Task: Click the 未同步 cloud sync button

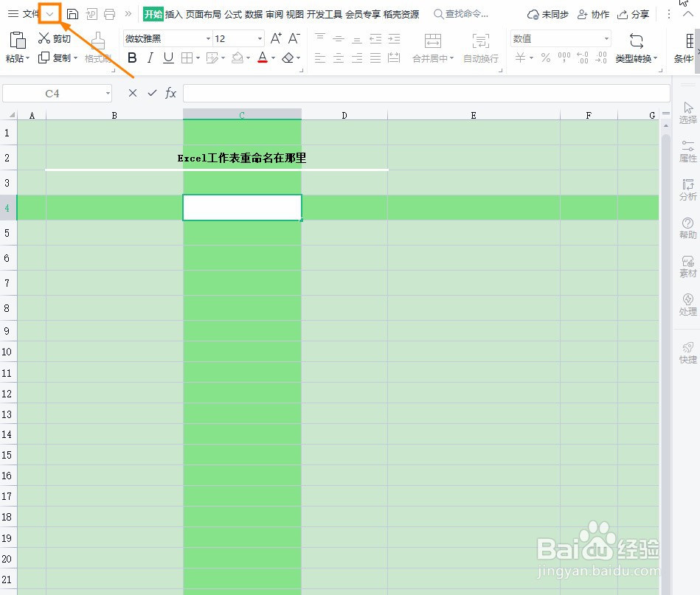Action: (547, 14)
